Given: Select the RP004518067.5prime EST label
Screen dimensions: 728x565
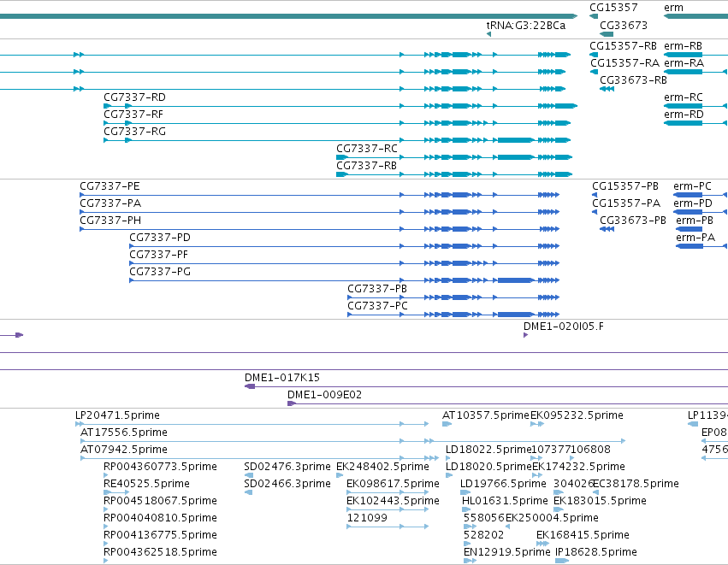Looking at the screenshot, I should point(160,501).
